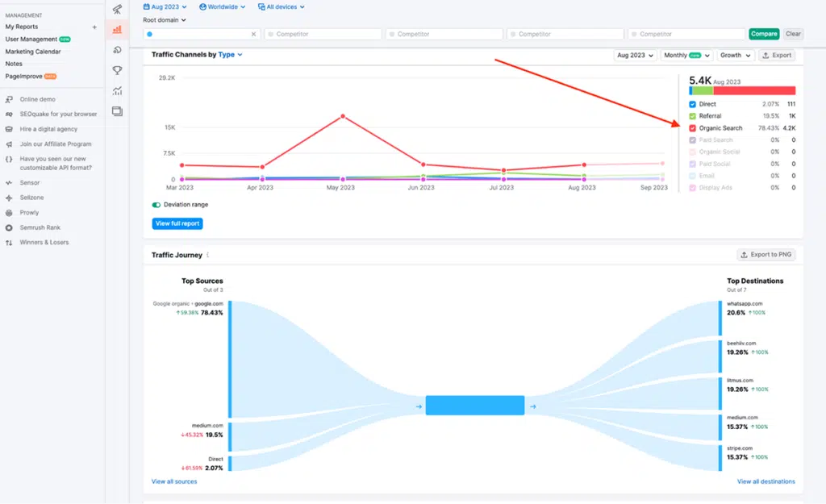The height and width of the screenshot is (504, 826).
Task: Click the circular swoosh icon below the bar chart
Action: click(x=117, y=49)
